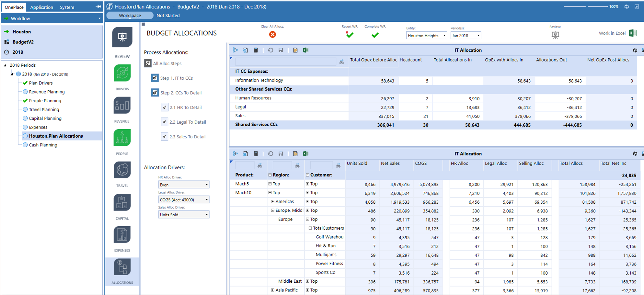Click the Review presentation icon at top right
This screenshot has width=644, height=295.
click(x=555, y=35)
